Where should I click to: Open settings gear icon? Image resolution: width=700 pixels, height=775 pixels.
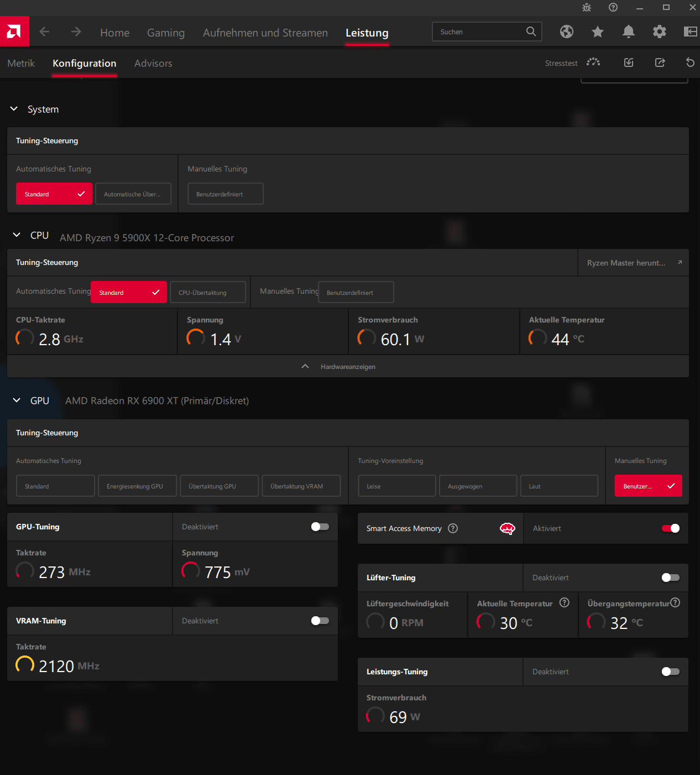(660, 32)
